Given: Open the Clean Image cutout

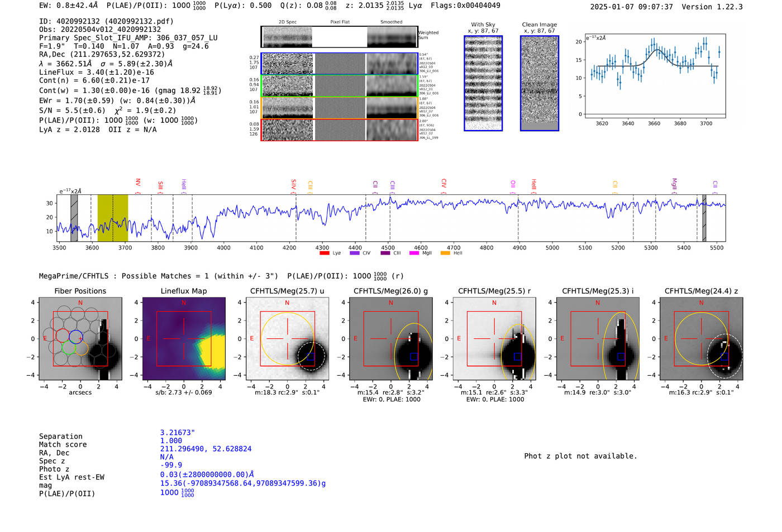Looking at the screenshot, I should 540,83.
